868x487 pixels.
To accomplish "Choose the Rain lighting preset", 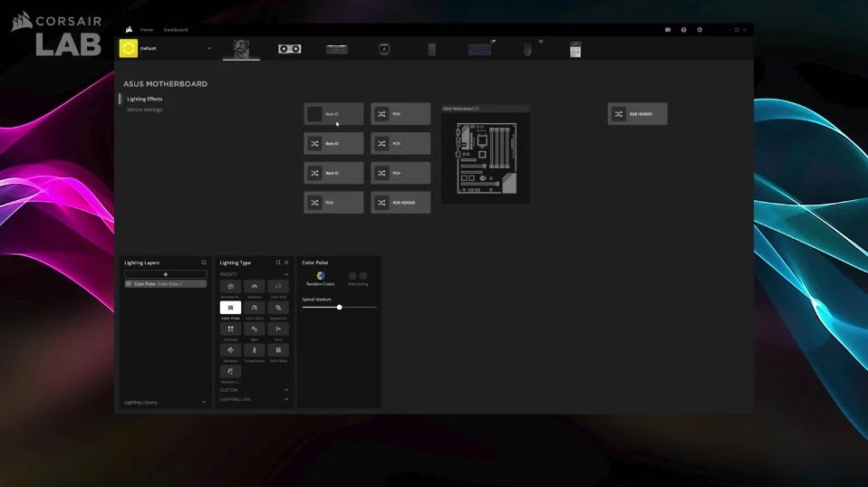I will tap(254, 329).
